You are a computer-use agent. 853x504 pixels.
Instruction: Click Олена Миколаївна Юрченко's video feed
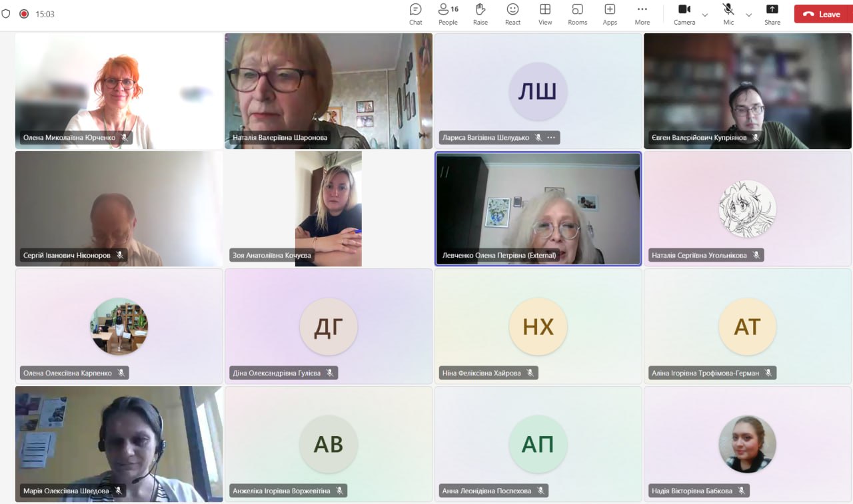[x=119, y=91]
